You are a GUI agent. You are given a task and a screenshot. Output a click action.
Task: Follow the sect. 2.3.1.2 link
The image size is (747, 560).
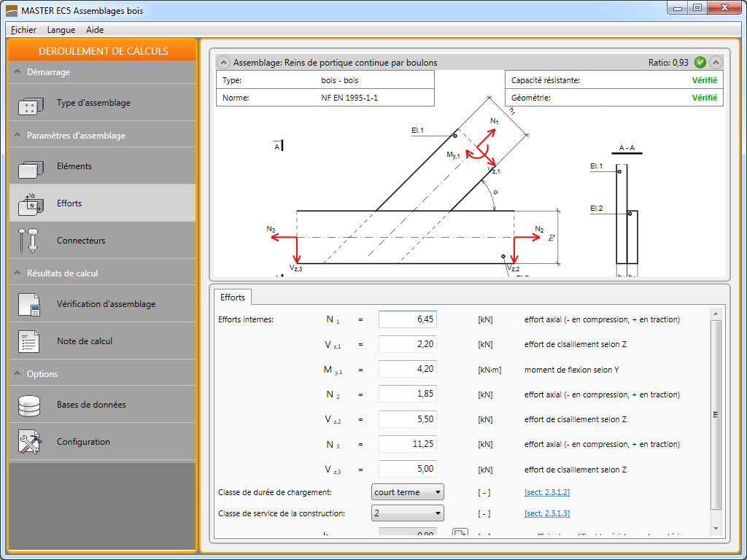click(x=546, y=493)
